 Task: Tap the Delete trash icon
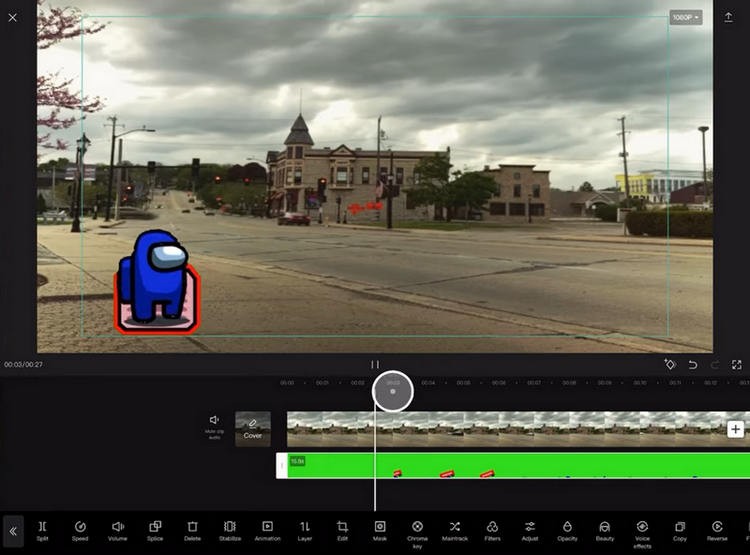[192, 531]
